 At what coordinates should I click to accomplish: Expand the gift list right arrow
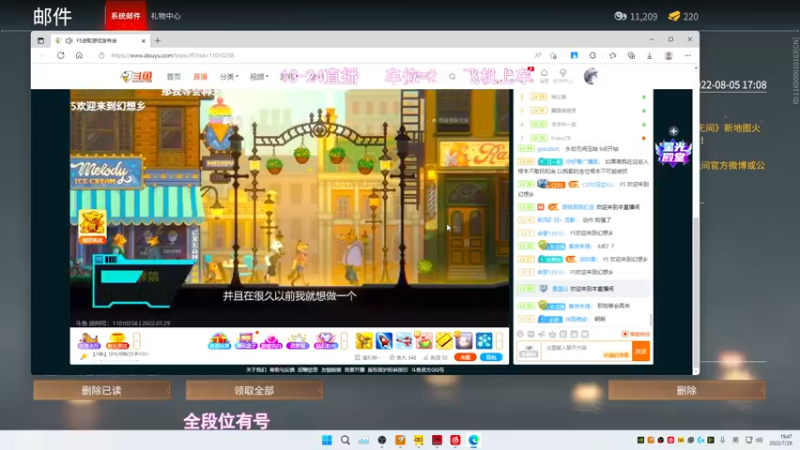pos(499,340)
